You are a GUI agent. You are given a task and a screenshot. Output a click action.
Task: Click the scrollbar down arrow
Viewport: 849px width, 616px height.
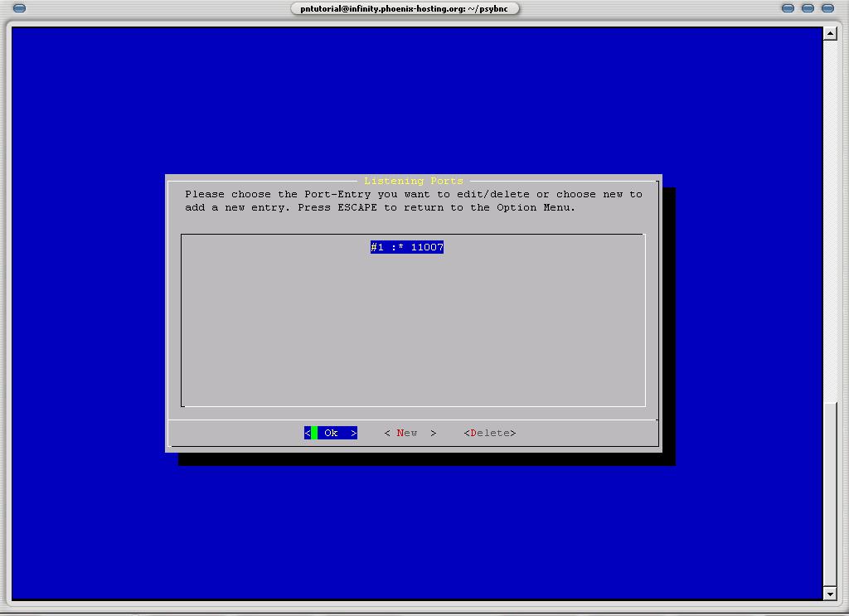pyautogui.click(x=830, y=594)
